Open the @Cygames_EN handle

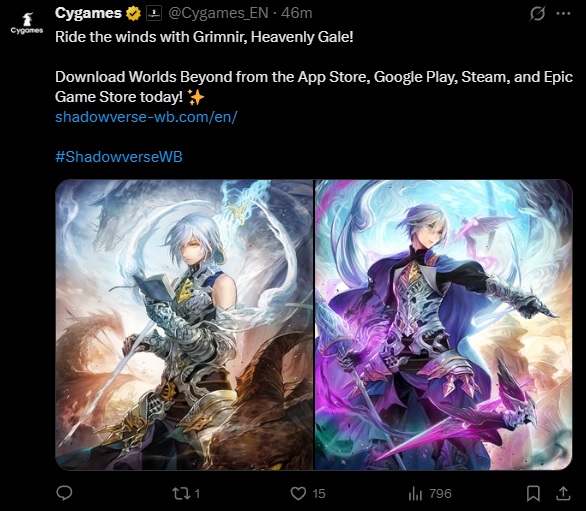click(x=218, y=13)
